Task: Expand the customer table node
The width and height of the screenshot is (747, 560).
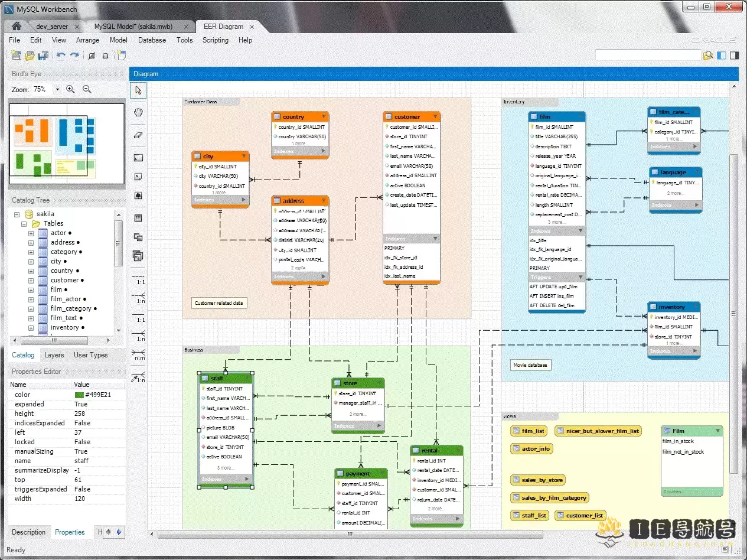Action: pyautogui.click(x=31, y=281)
